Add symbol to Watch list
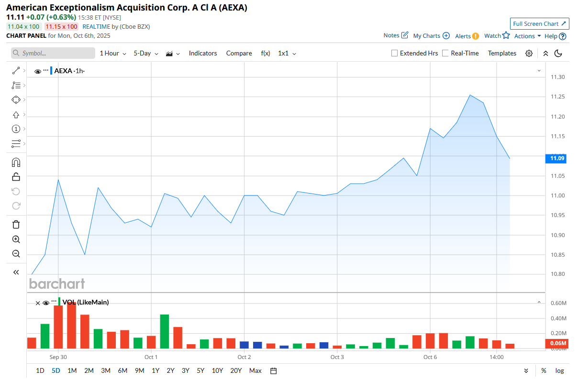578x392 pixels. click(x=497, y=35)
